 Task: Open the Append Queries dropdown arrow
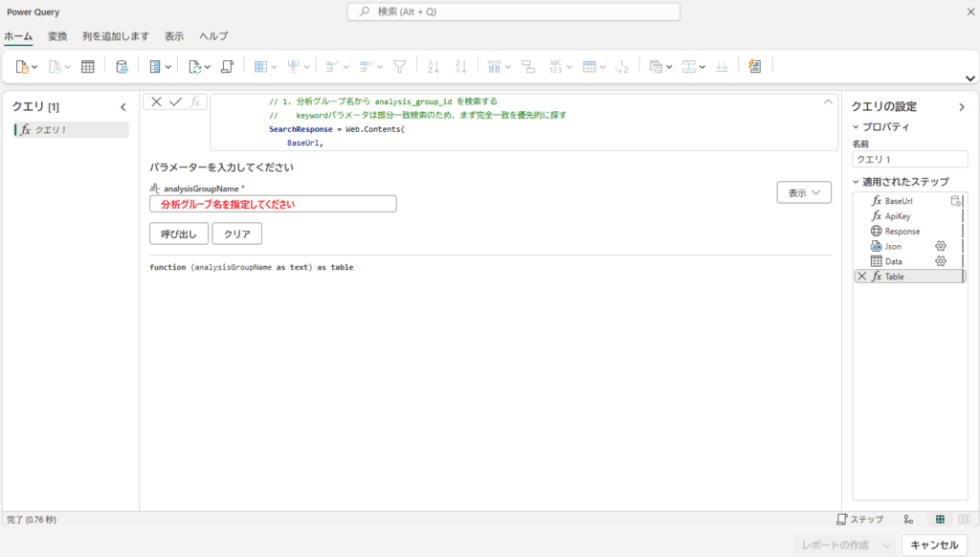(x=702, y=67)
